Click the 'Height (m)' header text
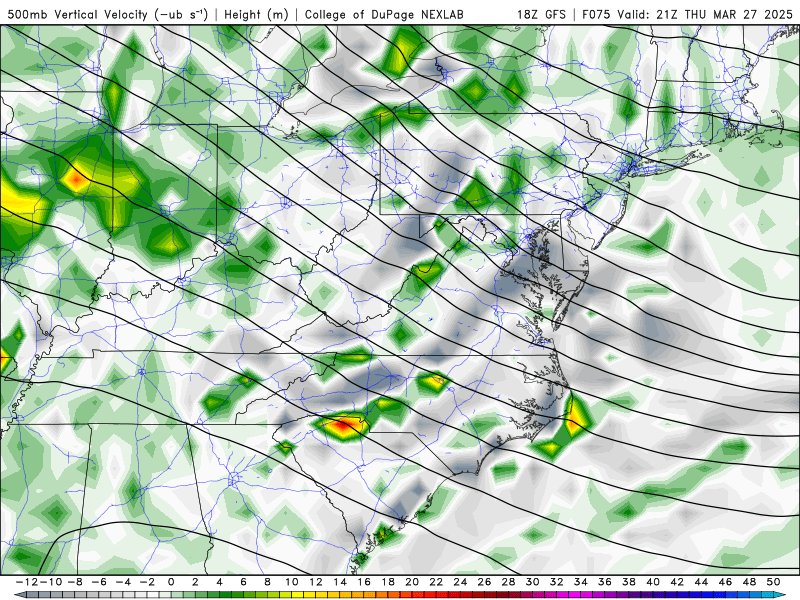Viewport: 800px width, 600px height. click(256, 14)
